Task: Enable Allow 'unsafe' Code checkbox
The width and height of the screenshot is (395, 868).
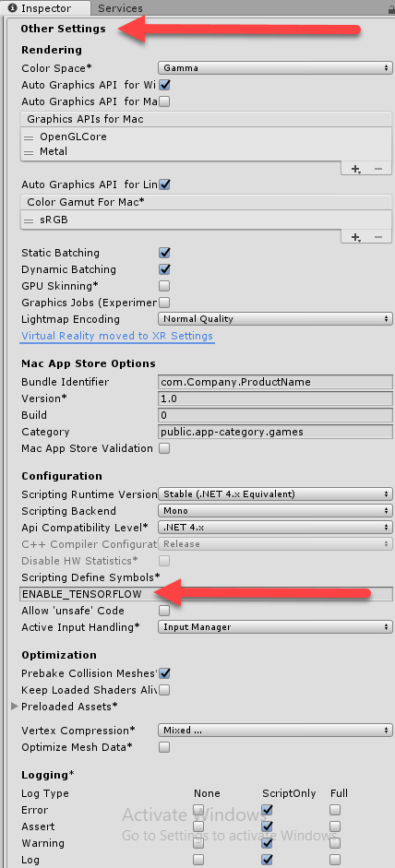Action: click(164, 611)
